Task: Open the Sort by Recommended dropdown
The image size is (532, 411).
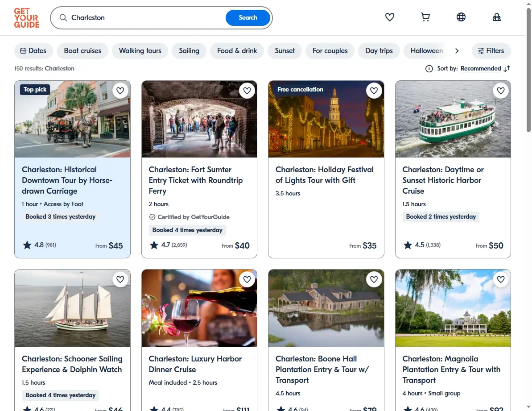Action: point(480,69)
